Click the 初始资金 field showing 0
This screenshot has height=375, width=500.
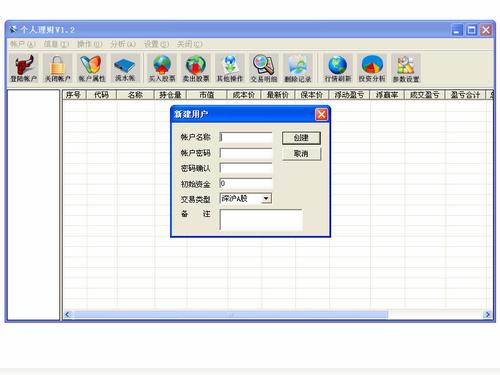tap(246, 183)
